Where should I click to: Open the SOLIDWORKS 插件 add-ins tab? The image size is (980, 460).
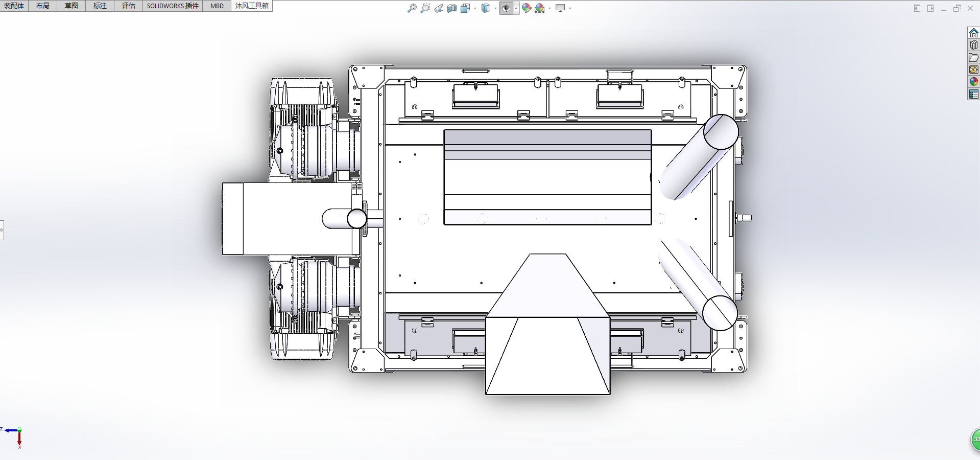[x=173, y=6]
